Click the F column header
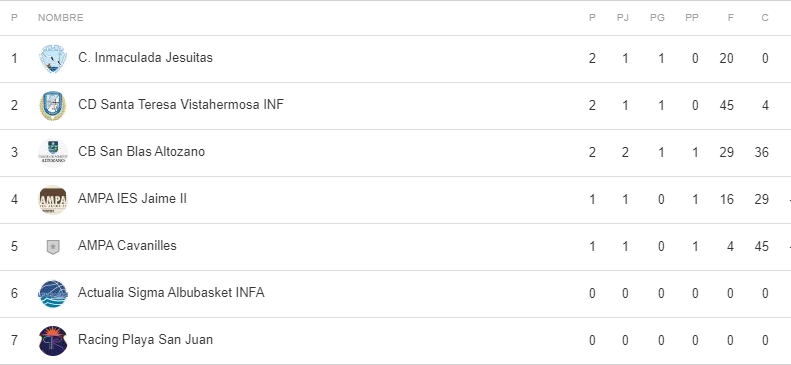 [730, 18]
